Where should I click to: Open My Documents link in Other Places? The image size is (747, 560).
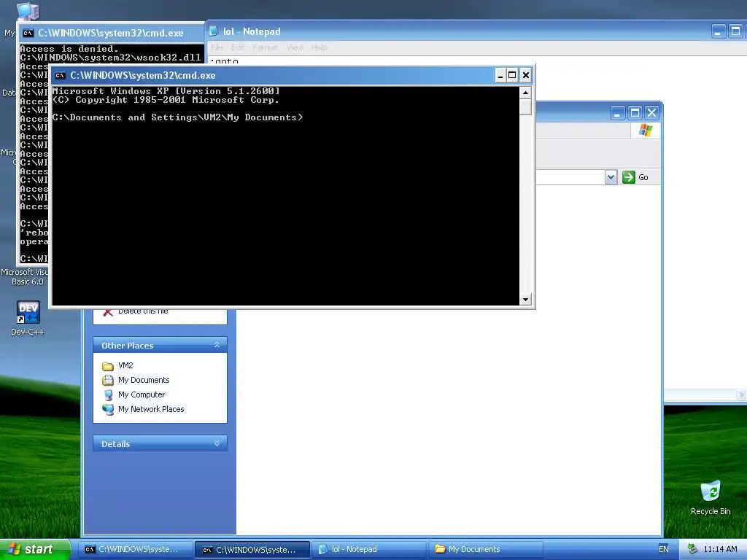point(144,380)
